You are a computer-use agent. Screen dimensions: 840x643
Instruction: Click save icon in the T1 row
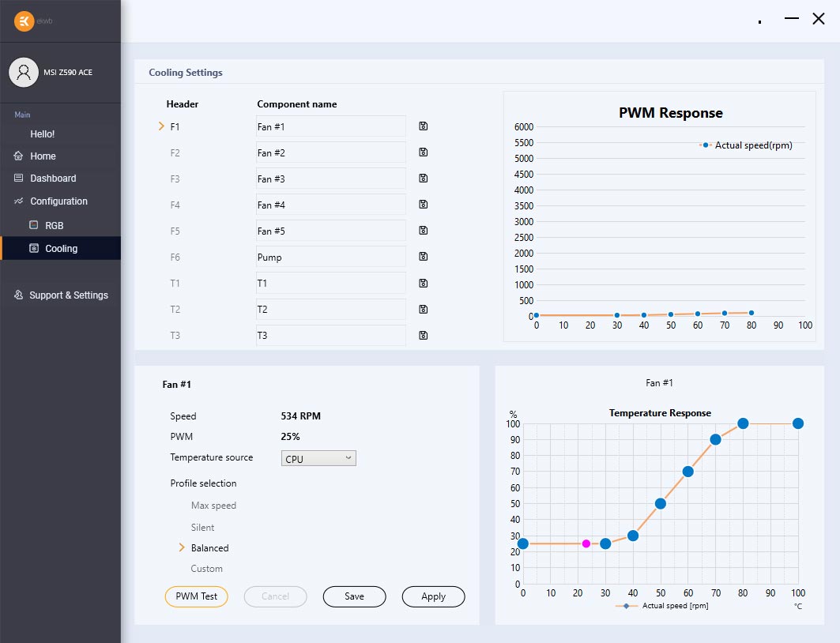424,284
